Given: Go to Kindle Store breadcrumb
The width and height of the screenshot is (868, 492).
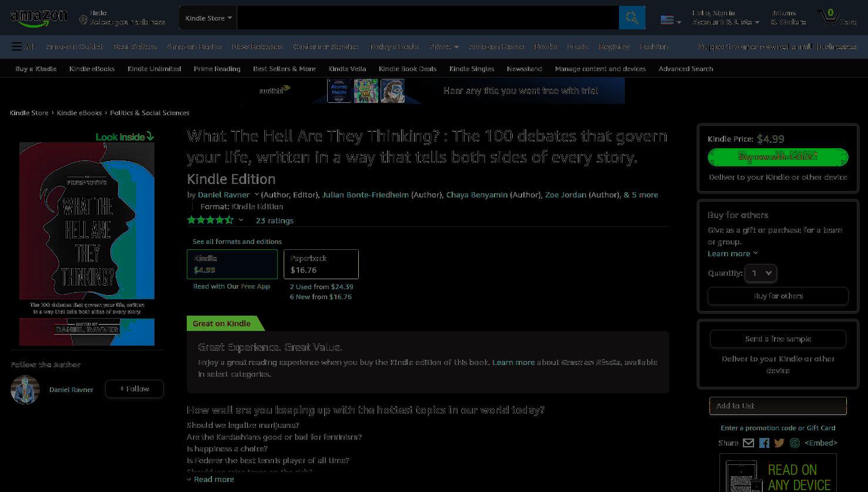Looking at the screenshot, I should tap(29, 113).
